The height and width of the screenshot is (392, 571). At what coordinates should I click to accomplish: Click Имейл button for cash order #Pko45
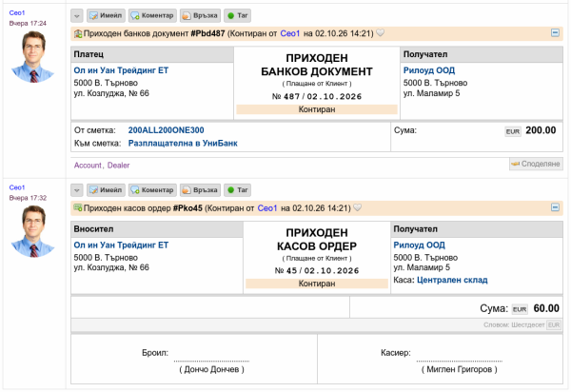point(106,190)
